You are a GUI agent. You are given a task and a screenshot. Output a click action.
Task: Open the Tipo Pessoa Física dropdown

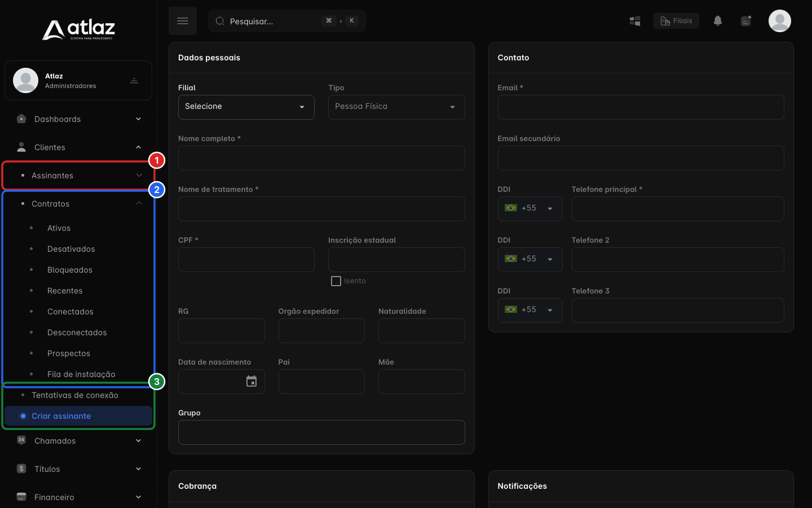[396, 107]
